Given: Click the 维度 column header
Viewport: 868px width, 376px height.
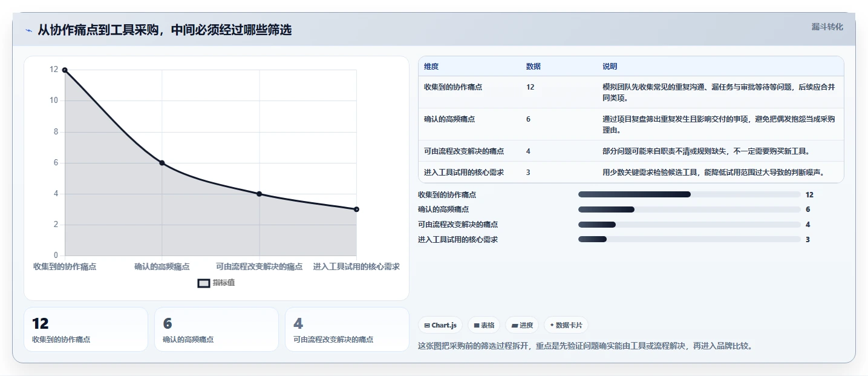Looking at the screenshot, I should click(x=431, y=67).
